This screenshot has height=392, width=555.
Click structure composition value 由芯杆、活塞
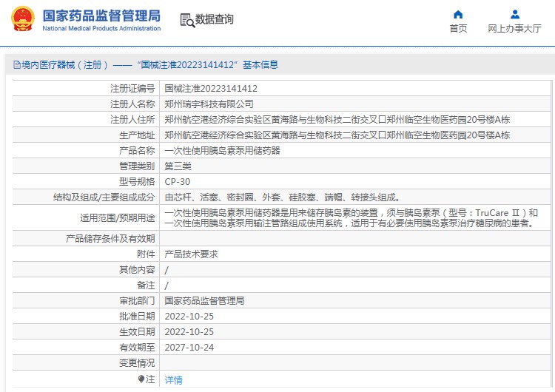coord(282,197)
